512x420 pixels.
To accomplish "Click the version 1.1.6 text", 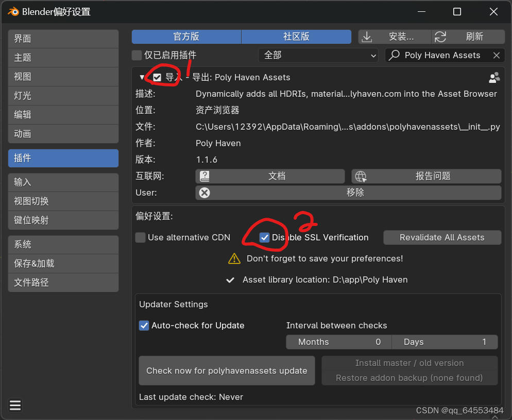I will (x=207, y=160).
